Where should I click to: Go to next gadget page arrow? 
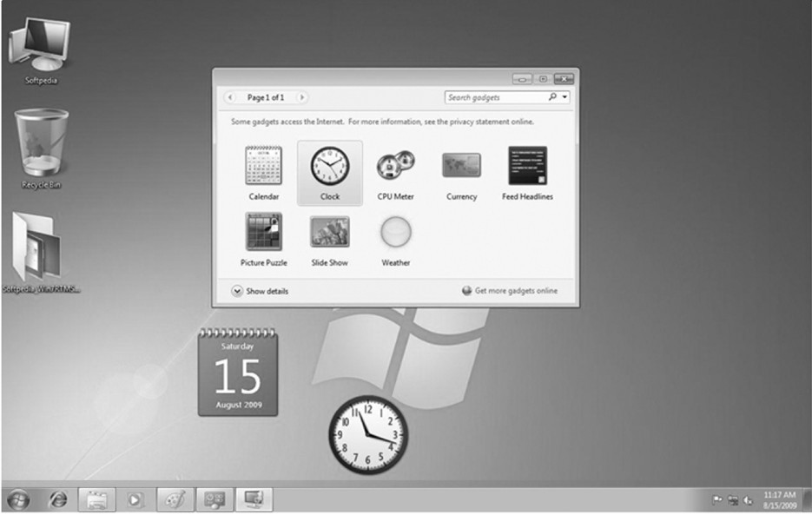(x=302, y=97)
